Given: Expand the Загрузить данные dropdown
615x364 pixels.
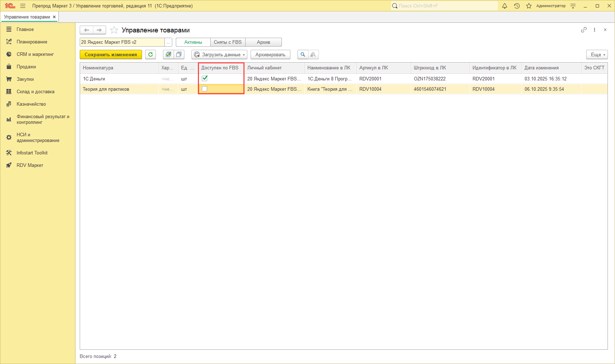Looking at the screenshot, I should tap(220, 54).
